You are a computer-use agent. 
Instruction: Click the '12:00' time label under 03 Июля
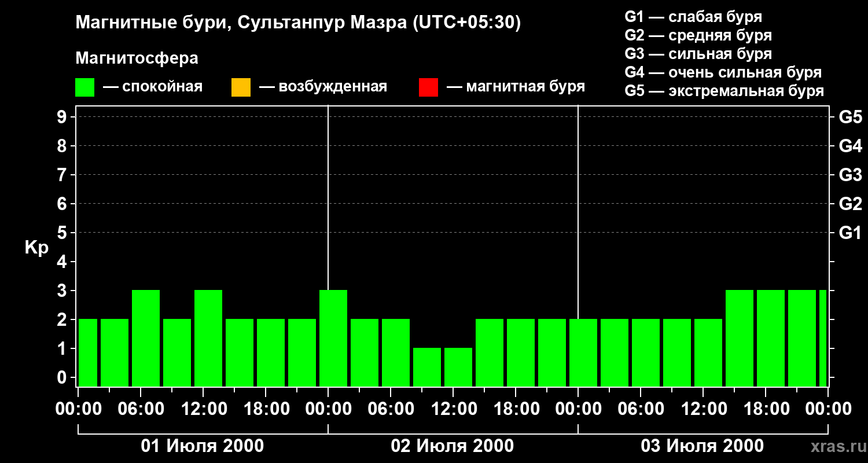(x=703, y=409)
